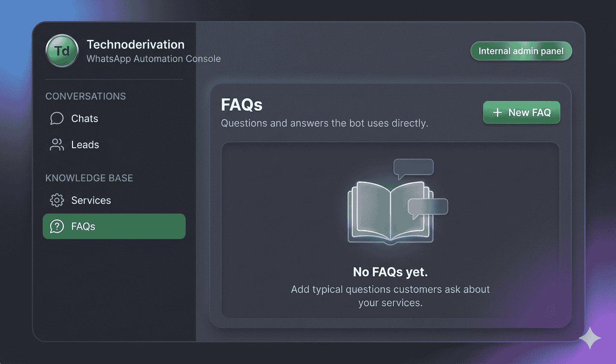The image size is (616, 364).
Task: Click the Technoderivation Td logo badge
Action: click(x=62, y=51)
